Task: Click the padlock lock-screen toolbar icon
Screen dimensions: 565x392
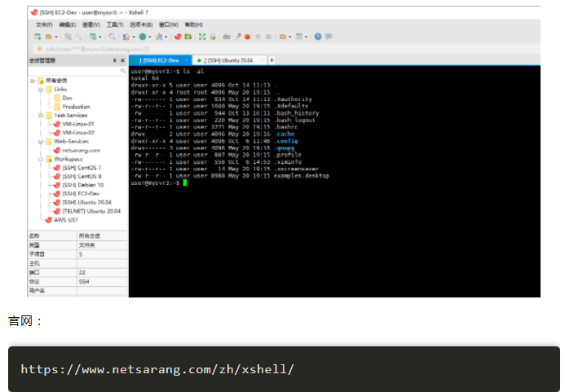Action: tap(213, 37)
